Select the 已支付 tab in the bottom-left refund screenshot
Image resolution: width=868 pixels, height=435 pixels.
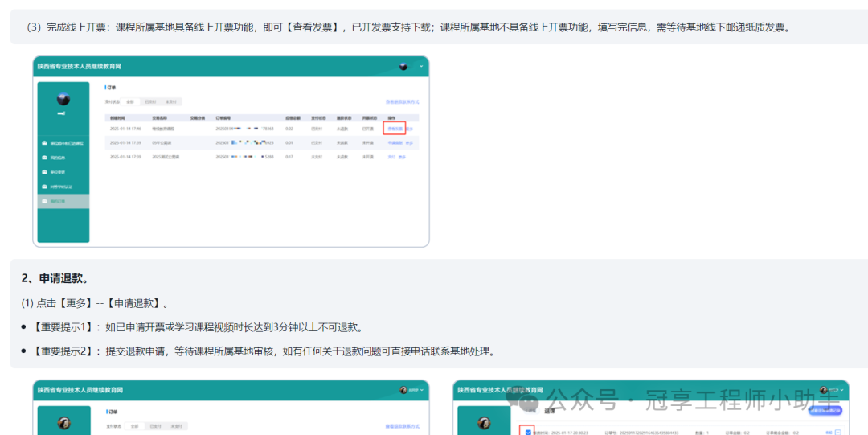(154, 426)
